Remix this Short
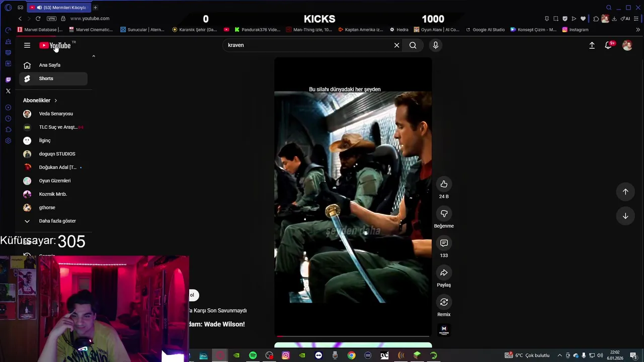Image resolution: width=644 pixels, height=362 pixels. click(x=444, y=302)
